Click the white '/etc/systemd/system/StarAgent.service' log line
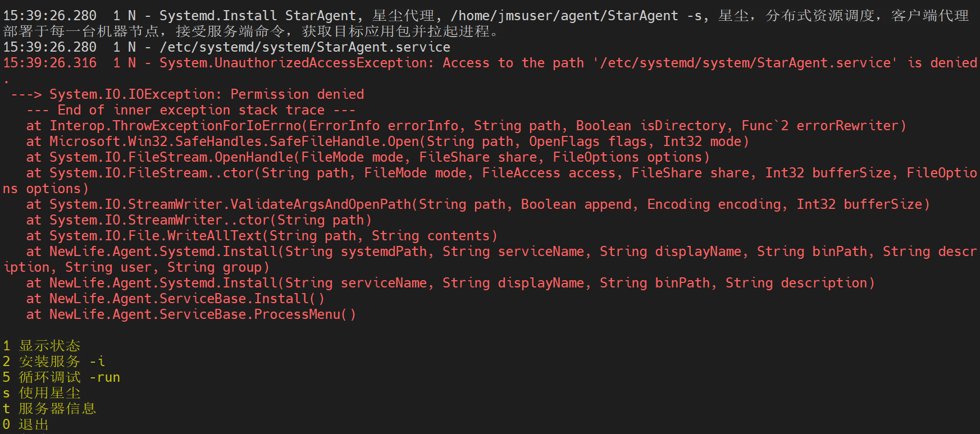 tap(304, 47)
